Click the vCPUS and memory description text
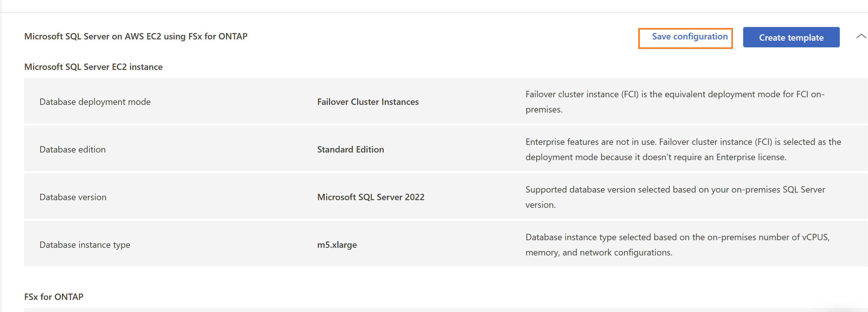The height and width of the screenshot is (312, 868). click(677, 245)
